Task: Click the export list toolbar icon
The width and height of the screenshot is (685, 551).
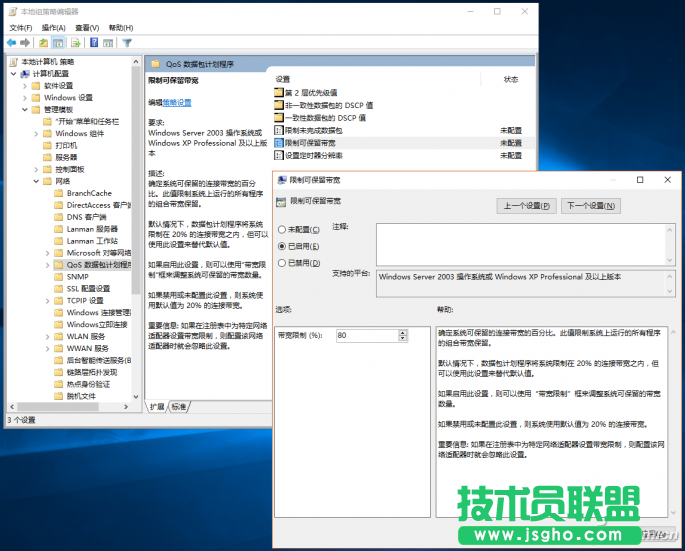Action: pyautogui.click(x=76, y=43)
